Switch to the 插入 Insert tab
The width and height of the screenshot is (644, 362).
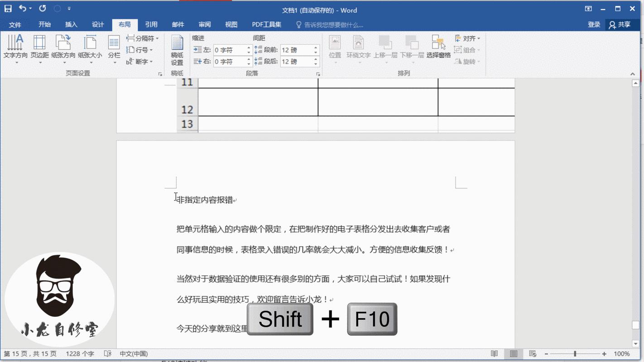click(x=71, y=25)
